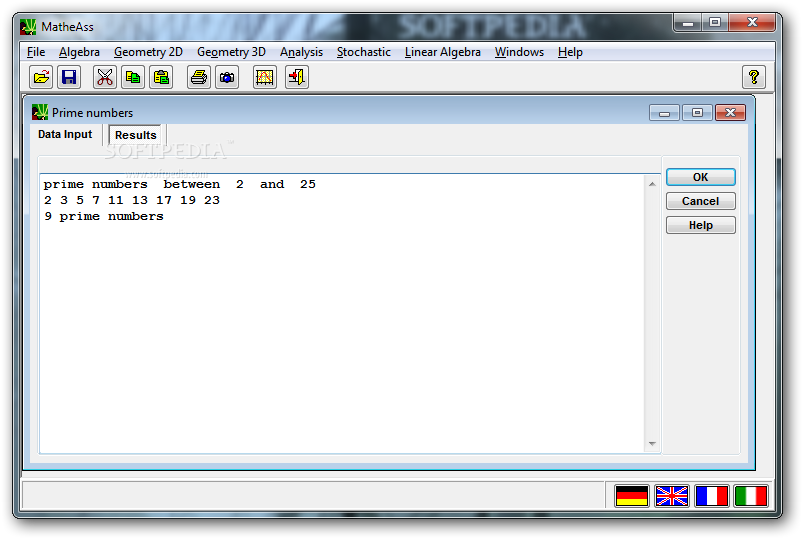Screen dimensions: 803x539
Task: Switch language to French flag
Action: click(x=711, y=496)
